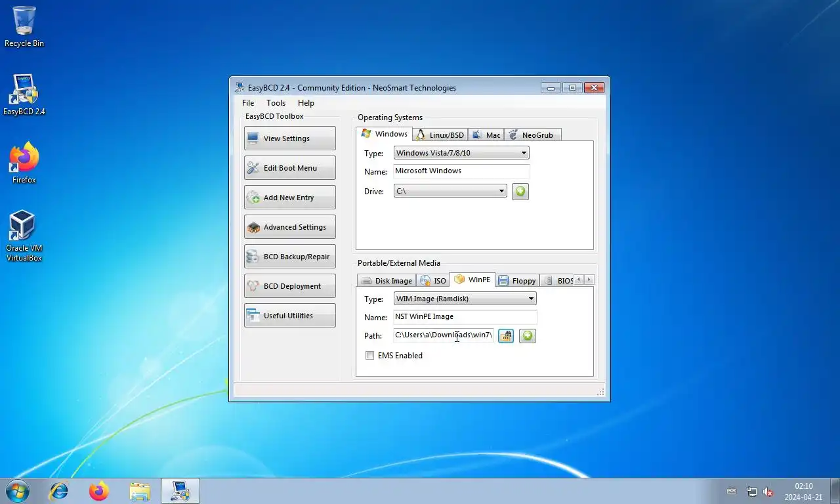Screen dimensions: 840x504
Task: Enable the EMS Enabled checkbox
Action: (x=370, y=356)
